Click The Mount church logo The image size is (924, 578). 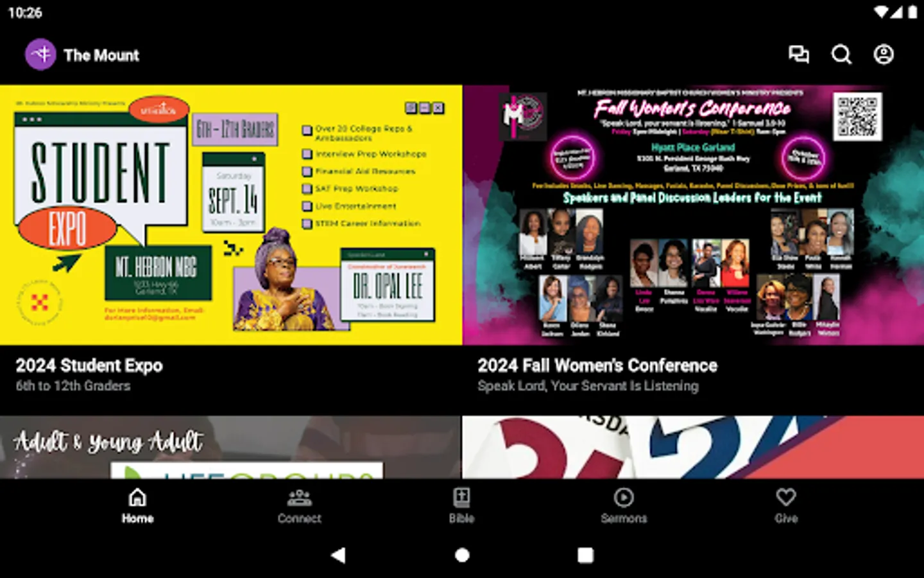click(40, 54)
